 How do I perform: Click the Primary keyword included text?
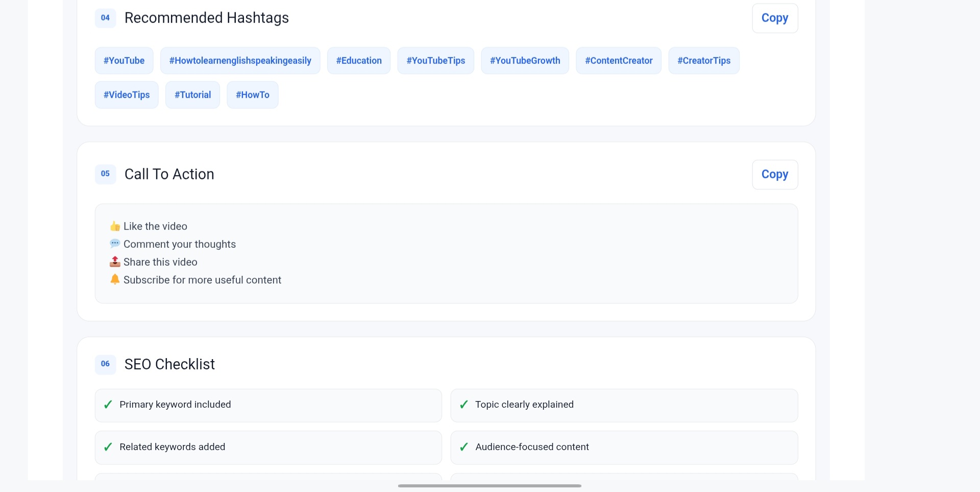(175, 405)
